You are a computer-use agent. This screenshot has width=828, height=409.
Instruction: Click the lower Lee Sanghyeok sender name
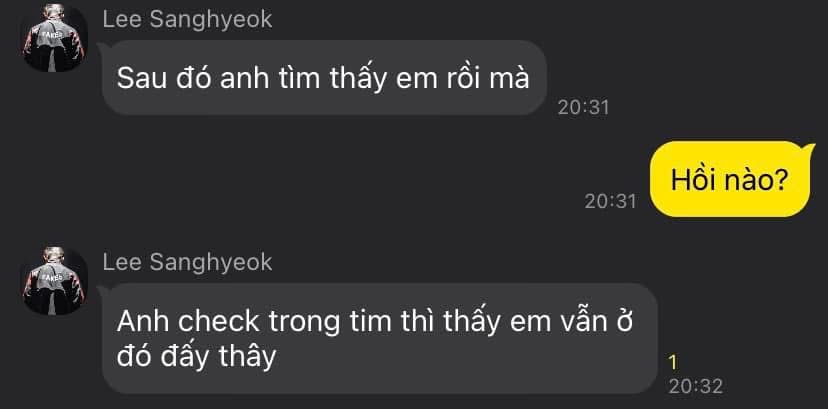pyautogui.click(x=187, y=263)
